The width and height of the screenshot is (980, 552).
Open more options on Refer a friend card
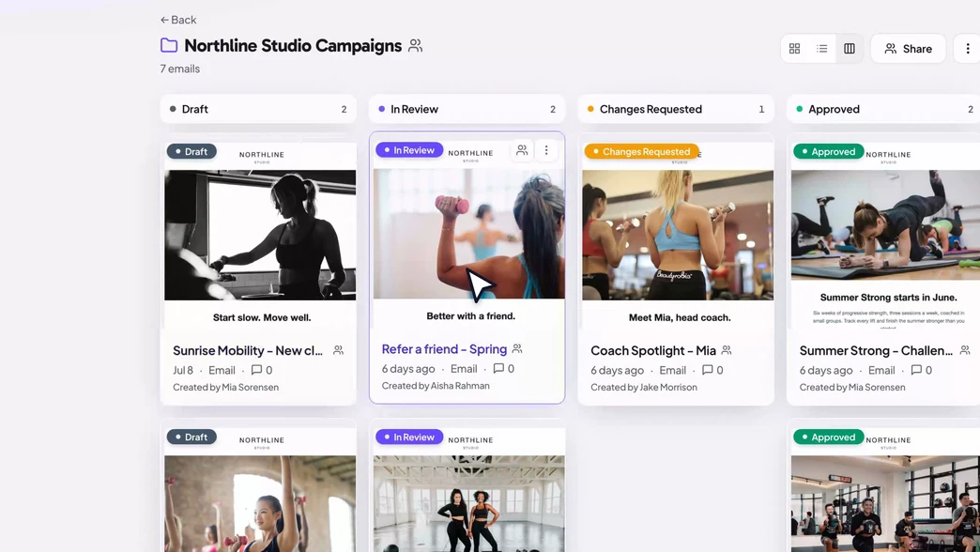pyautogui.click(x=546, y=150)
